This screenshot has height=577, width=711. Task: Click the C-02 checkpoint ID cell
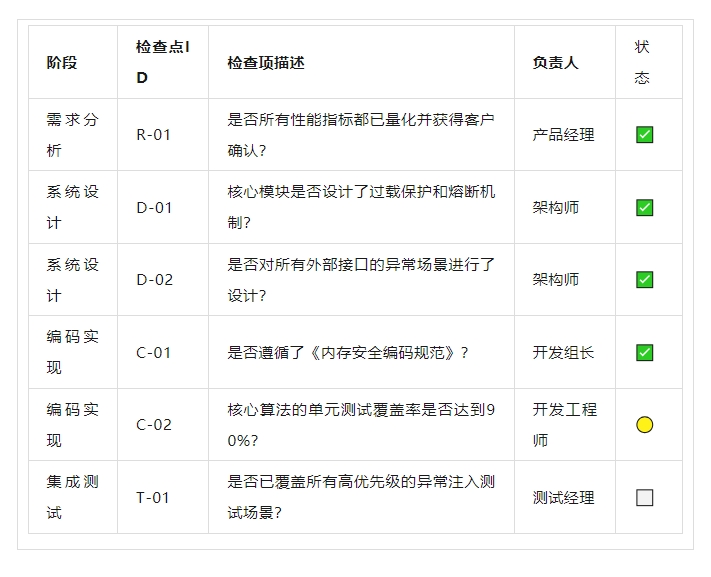click(x=154, y=425)
